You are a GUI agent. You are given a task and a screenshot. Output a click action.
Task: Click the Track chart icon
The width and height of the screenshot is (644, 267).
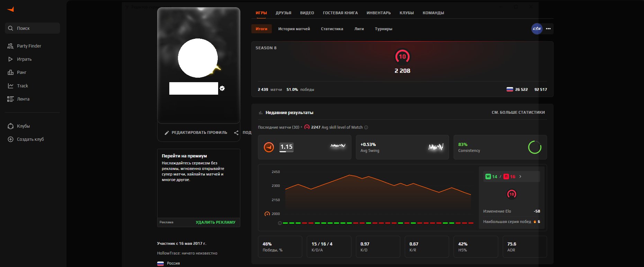click(x=10, y=86)
